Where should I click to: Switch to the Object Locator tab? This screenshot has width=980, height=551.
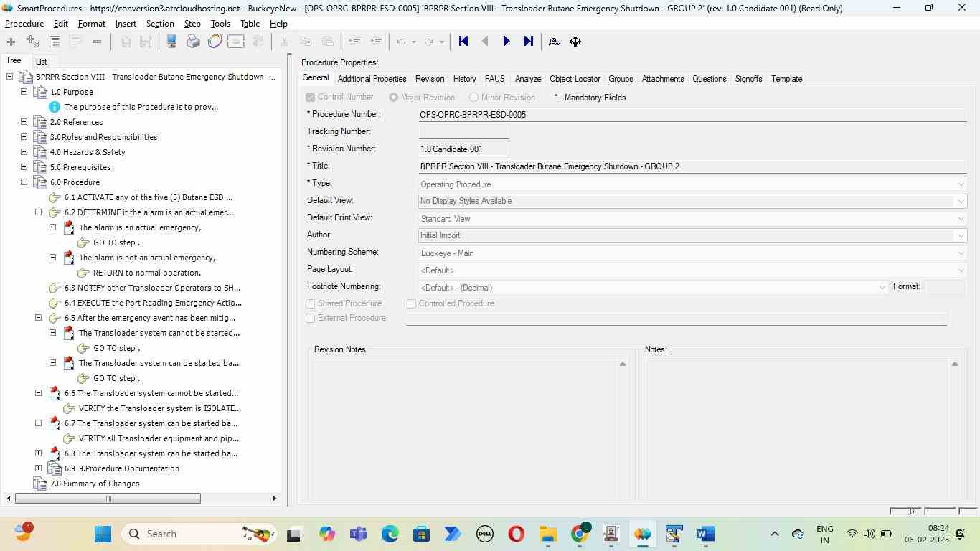coord(575,79)
